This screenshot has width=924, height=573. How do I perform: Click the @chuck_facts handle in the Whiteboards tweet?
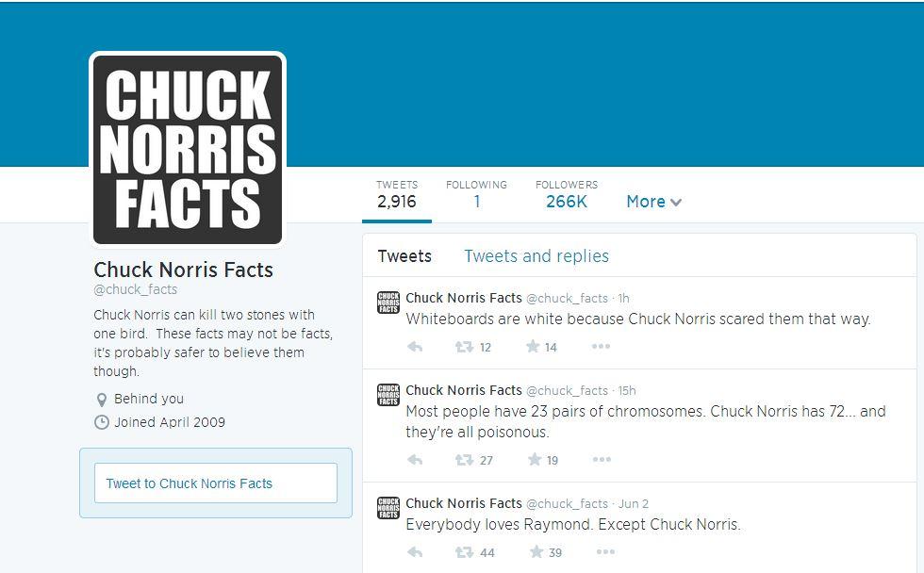(567, 299)
